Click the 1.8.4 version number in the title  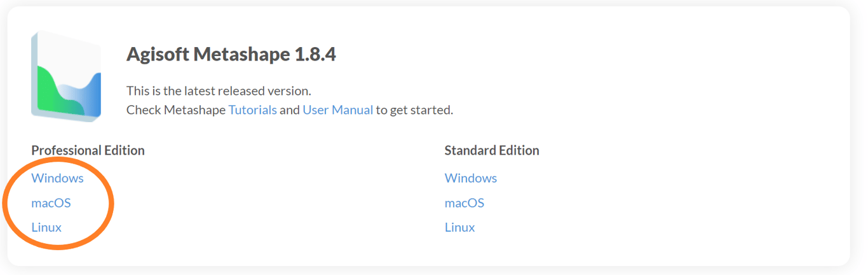pos(315,55)
